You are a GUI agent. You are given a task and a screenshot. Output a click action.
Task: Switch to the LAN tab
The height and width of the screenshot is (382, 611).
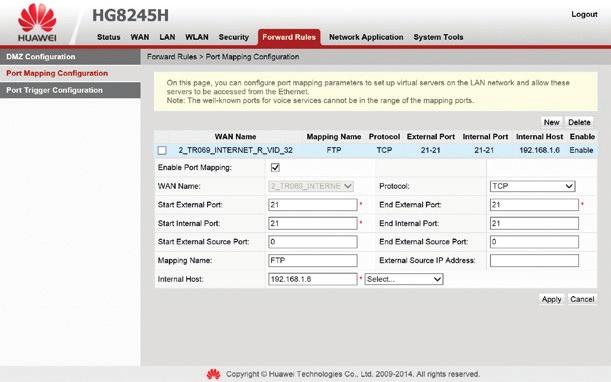coord(167,37)
